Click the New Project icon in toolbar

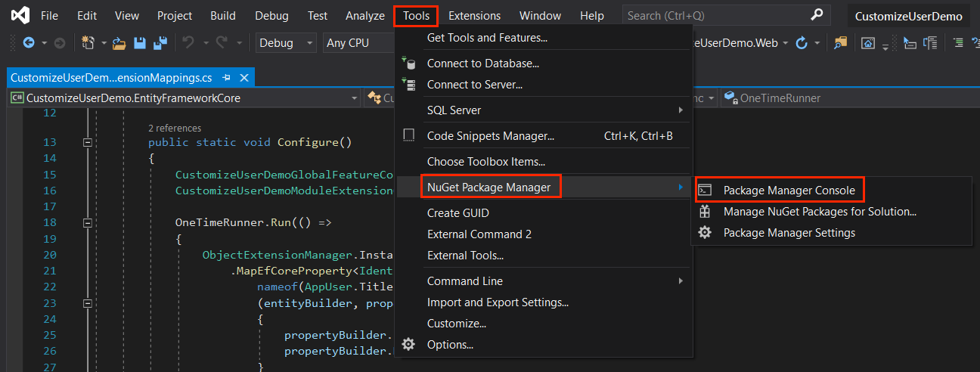(88, 43)
